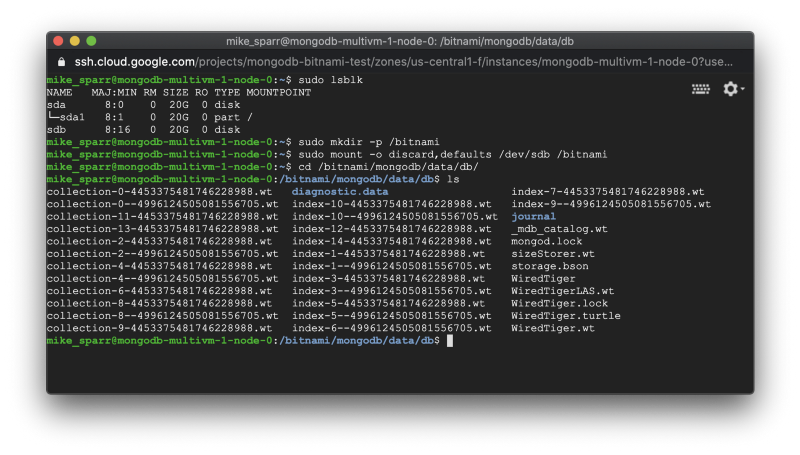Select the journal directory name
This screenshot has width=800, height=455.
tap(533, 216)
